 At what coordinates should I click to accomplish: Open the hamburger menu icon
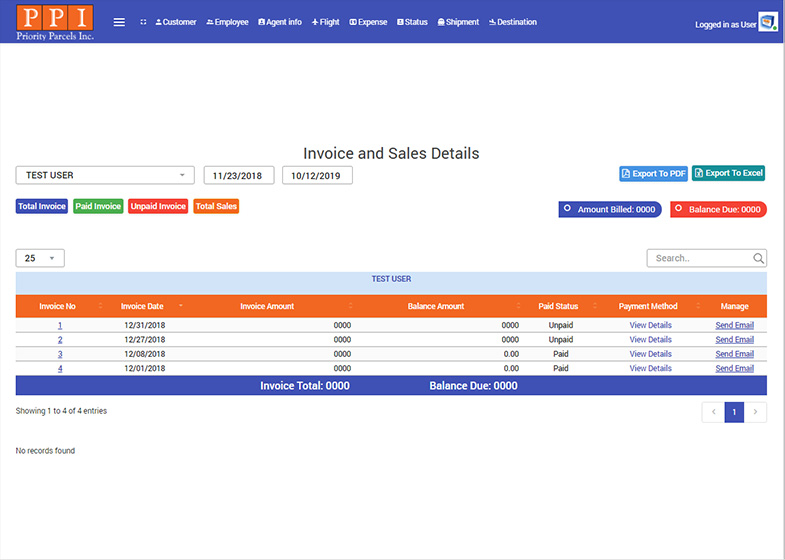coord(119,22)
